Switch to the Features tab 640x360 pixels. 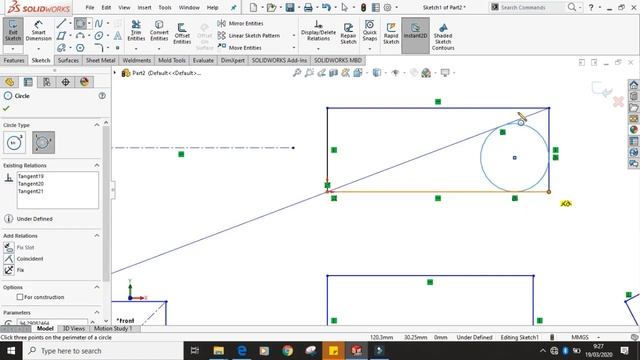click(x=14, y=60)
